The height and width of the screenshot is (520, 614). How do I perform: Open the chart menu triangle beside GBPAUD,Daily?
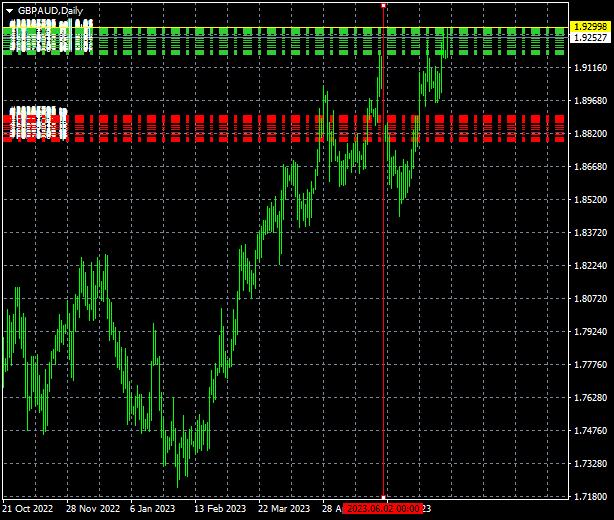tap(9, 11)
